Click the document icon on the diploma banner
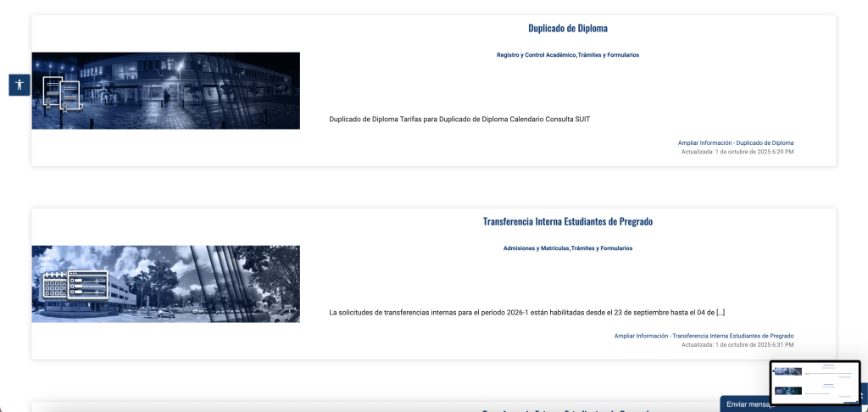 tap(60, 92)
